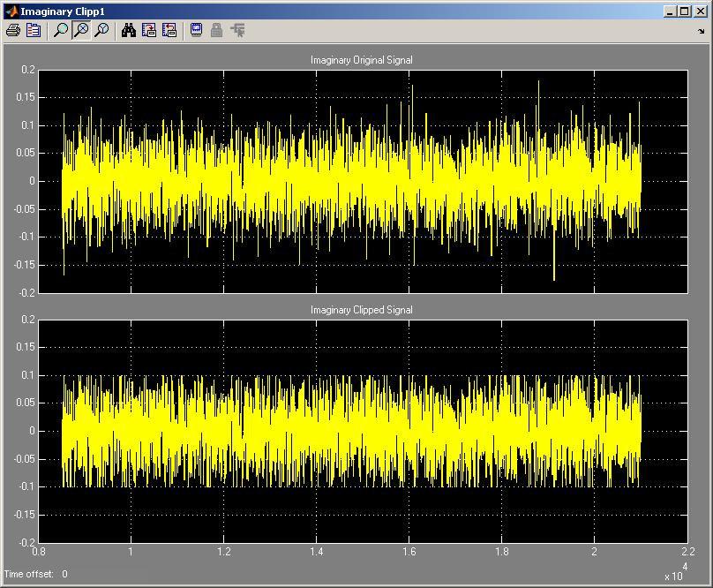Screen dimensions: 713x588
Task: Click the x-axis tick label 1.4
Action: 317,552
